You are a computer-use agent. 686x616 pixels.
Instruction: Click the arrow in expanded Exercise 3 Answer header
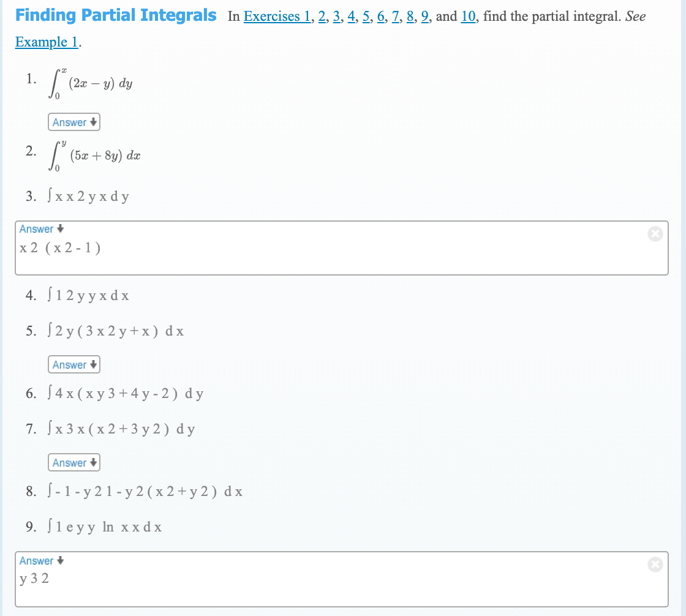click(x=60, y=228)
